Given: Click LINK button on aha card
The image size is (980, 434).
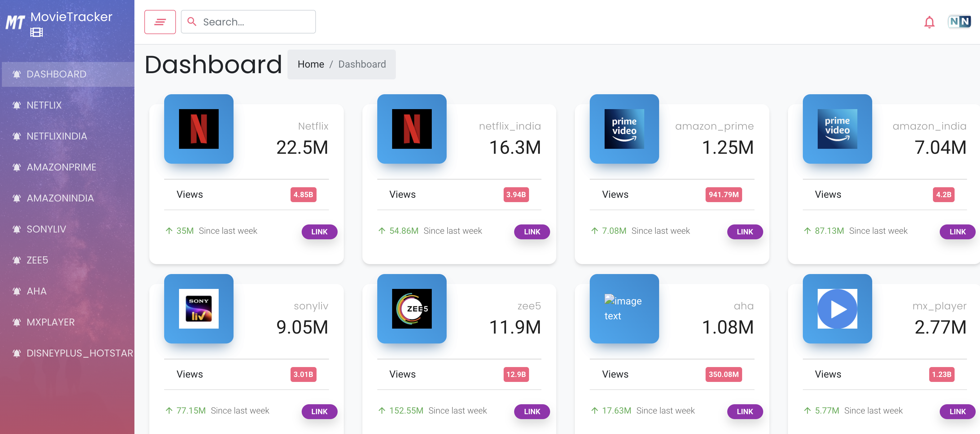Looking at the screenshot, I should (x=745, y=412).
